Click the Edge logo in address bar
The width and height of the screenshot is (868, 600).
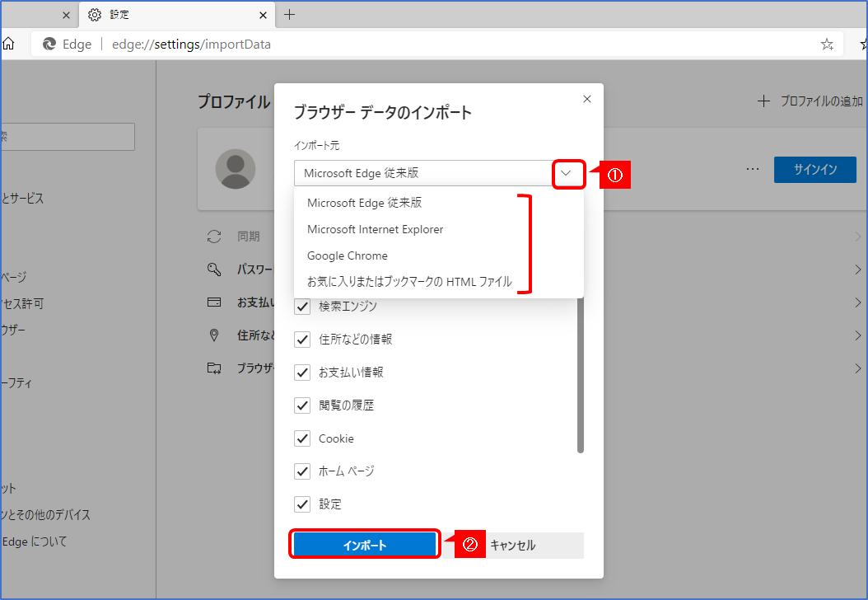point(49,45)
